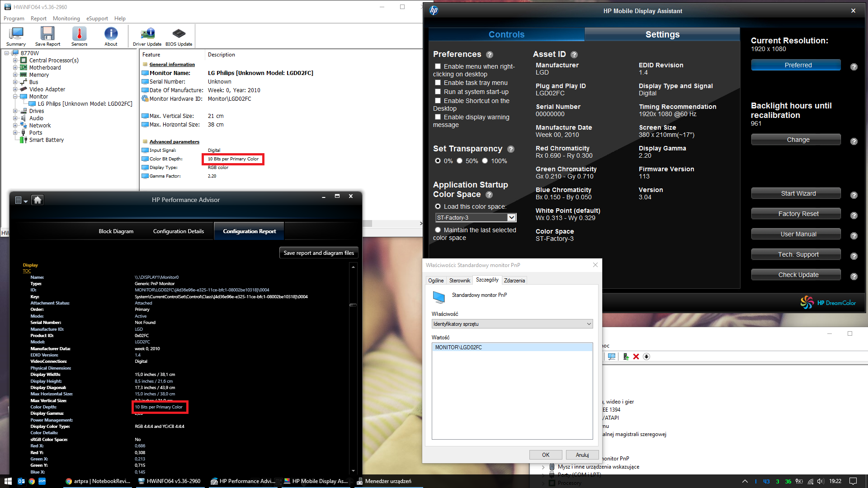Expand Central Processor(s) tree node
The width and height of the screenshot is (868, 488).
point(15,61)
